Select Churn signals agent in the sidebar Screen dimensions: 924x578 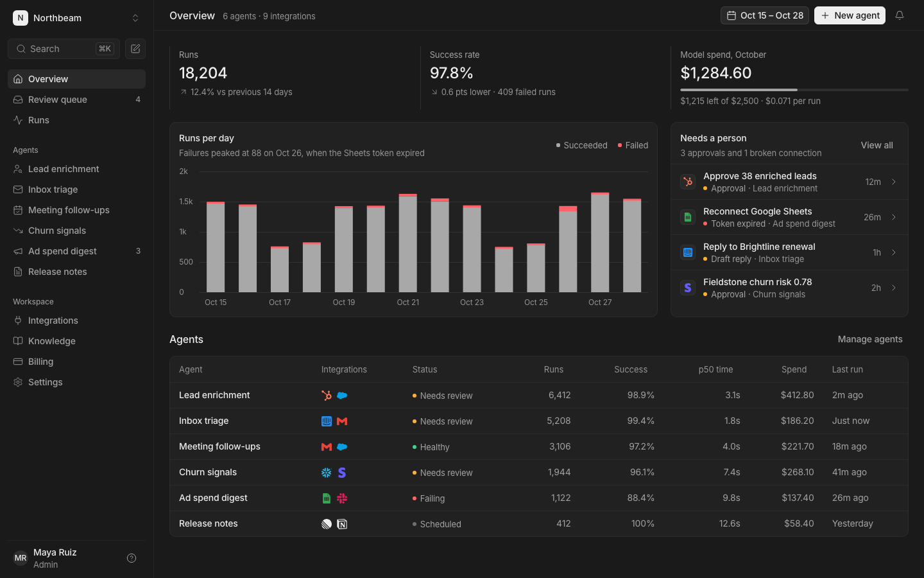pyautogui.click(x=76, y=231)
